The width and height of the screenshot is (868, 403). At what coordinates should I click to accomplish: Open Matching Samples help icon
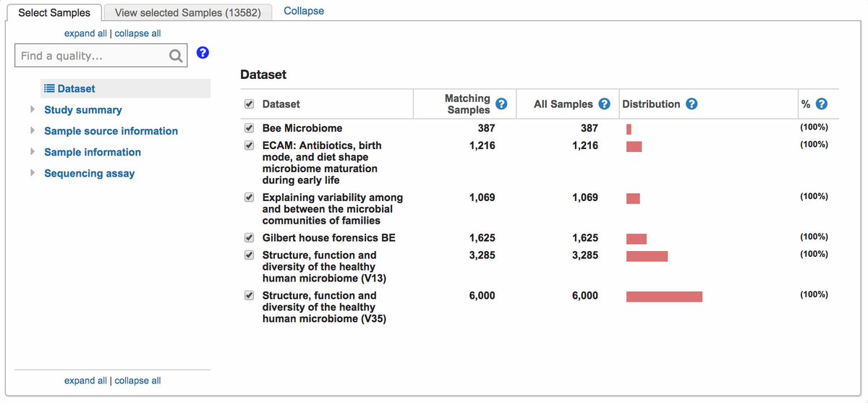[x=501, y=104]
